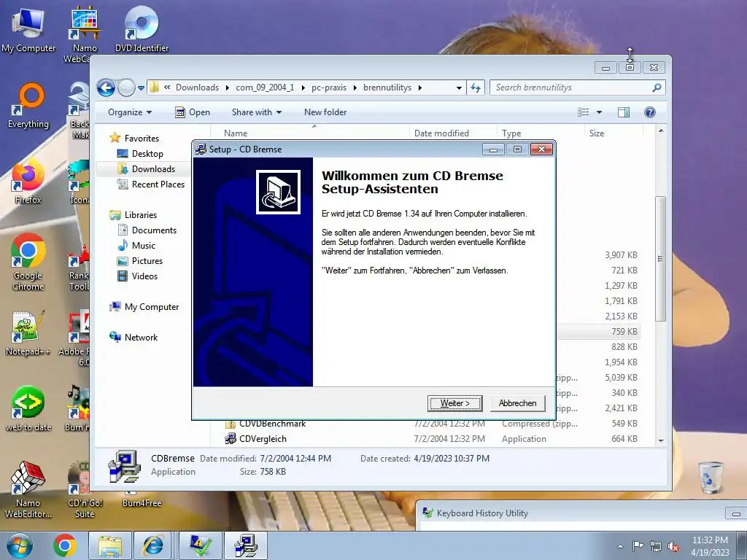747x560 pixels.
Task: Click Open in the Explorer toolbar
Action: coord(193,112)
